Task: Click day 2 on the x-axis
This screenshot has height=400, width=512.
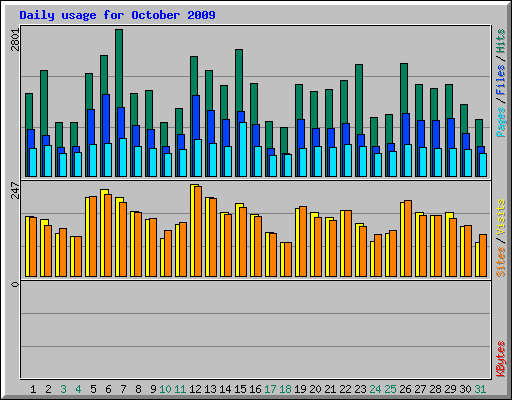Action: pos(48,389)
